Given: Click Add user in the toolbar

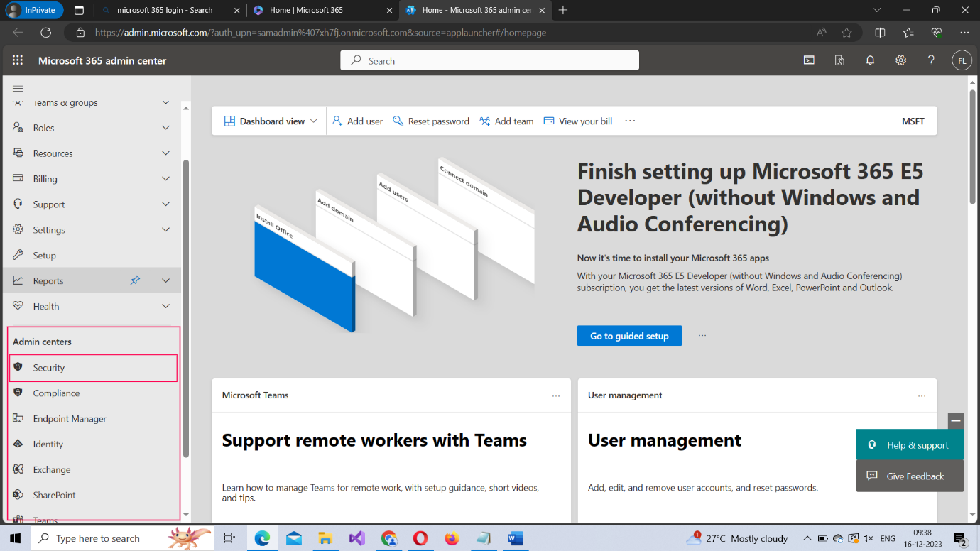Looking at the screenshot, I should pyautogui.click(x=357, y=121).
